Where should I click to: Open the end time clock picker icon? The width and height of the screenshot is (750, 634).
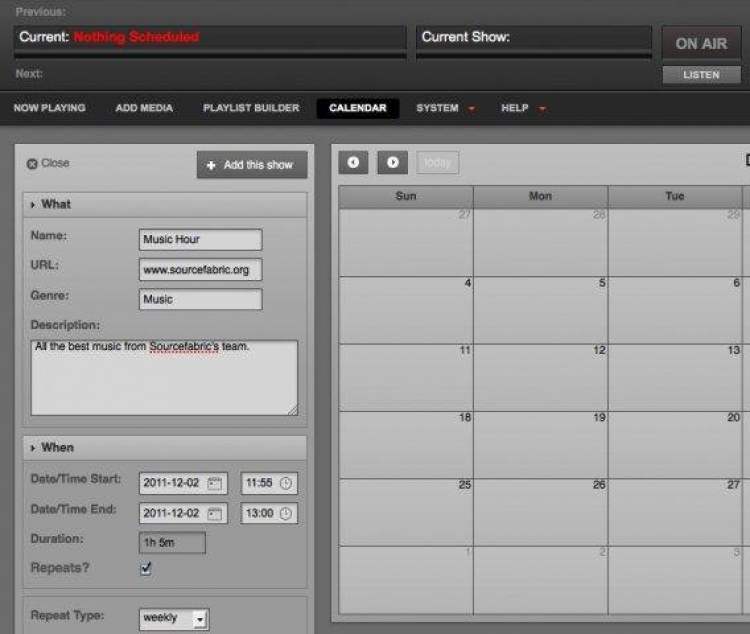pos(286,514)
